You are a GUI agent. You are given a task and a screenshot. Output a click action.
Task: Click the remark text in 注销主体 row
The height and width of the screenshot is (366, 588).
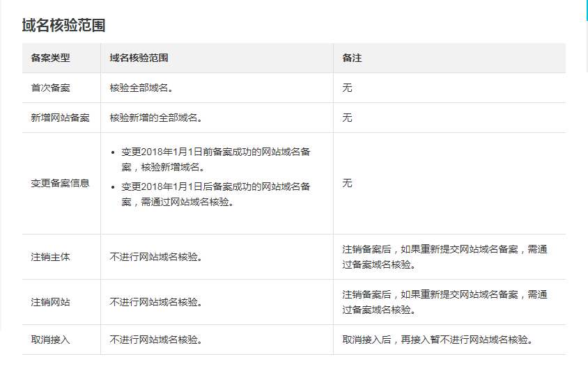click(x=444, y=257)
